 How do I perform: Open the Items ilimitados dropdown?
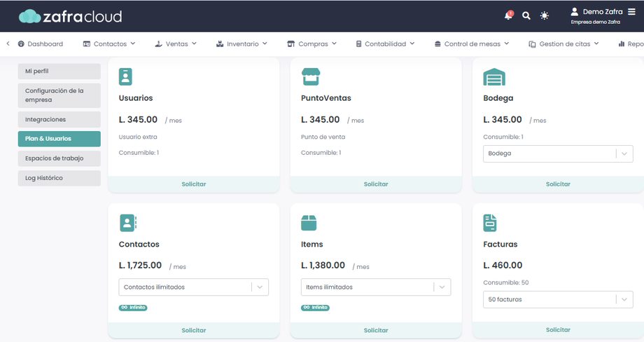(376, 287)
